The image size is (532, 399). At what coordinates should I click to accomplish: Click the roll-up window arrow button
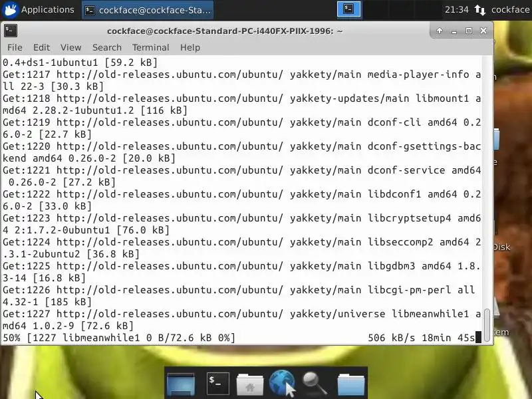(x=440, y=31)
